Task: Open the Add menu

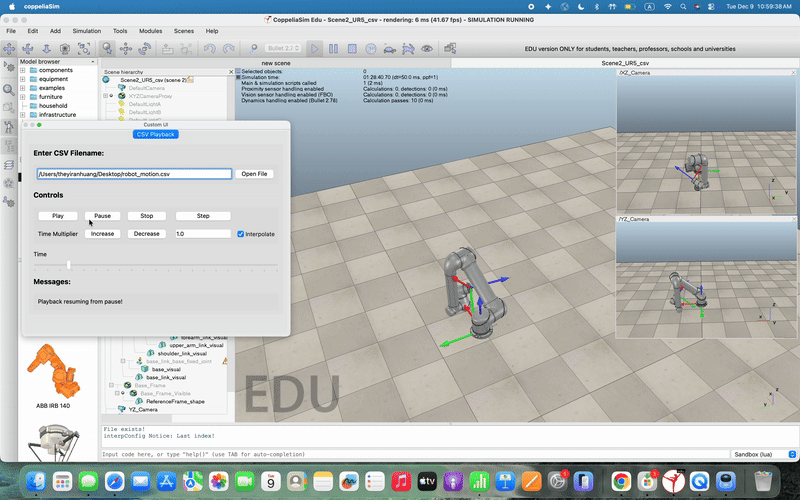Action: 55,31
